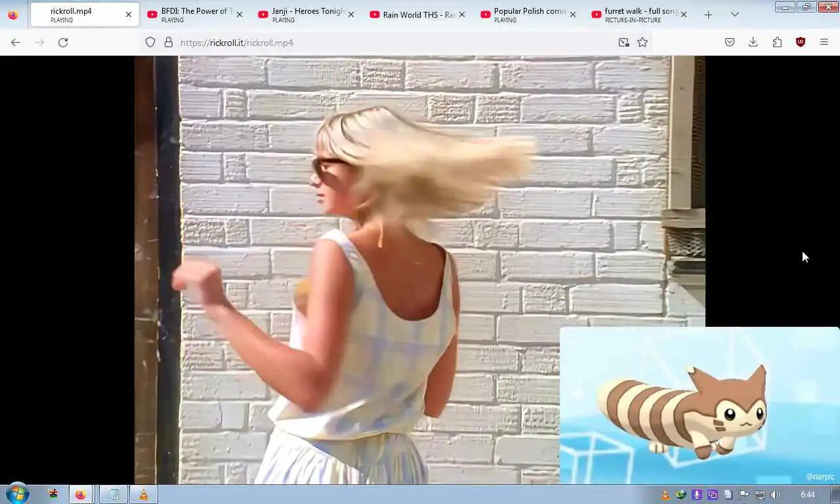
Task: Close the Rain World THS tab
Action: pyautogui.click(x=461, y=14)
